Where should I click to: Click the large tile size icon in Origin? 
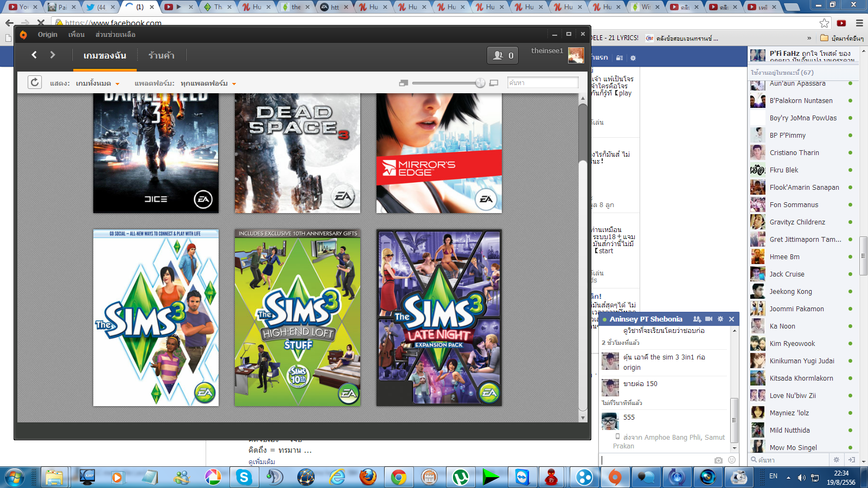494,83
